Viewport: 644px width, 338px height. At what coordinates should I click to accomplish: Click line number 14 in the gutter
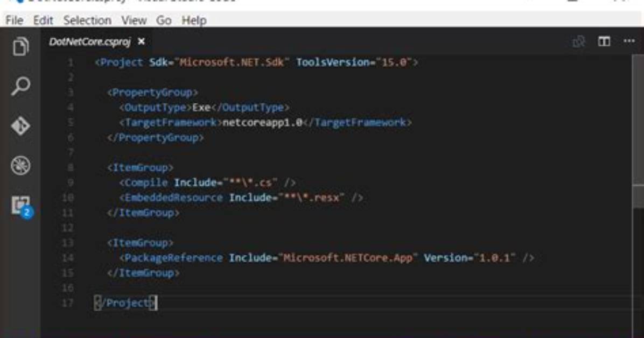click(x=68, y=258)
